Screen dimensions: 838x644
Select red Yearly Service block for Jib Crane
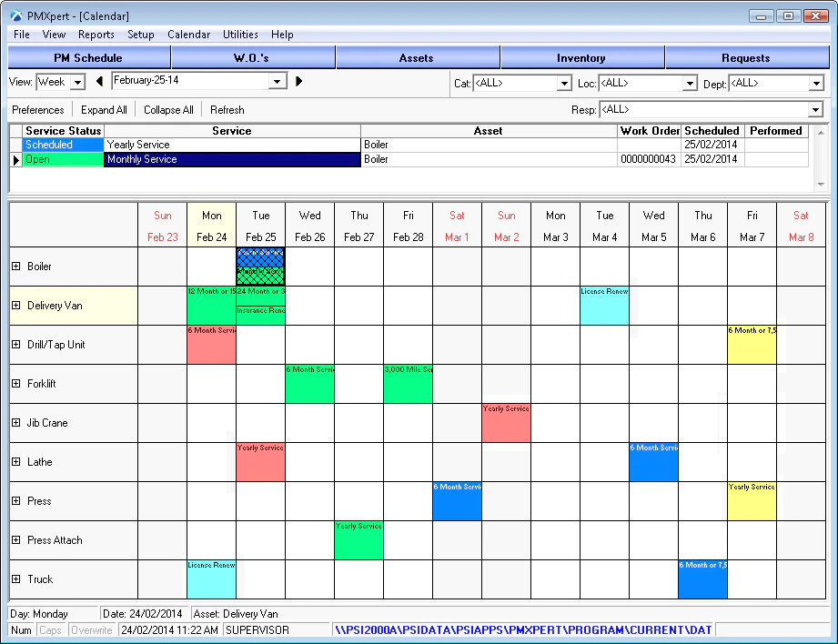point(506,423)
